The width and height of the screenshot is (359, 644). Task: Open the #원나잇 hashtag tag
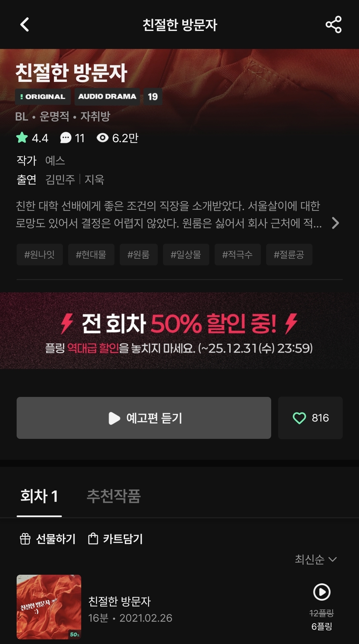click(40, 254)
